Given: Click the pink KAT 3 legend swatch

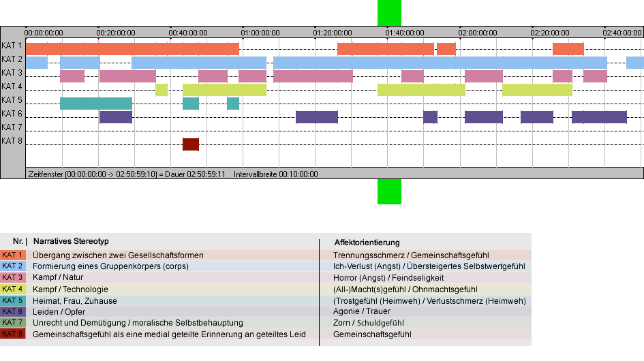Looking at the screenshot, I should [x=13, y=277].
